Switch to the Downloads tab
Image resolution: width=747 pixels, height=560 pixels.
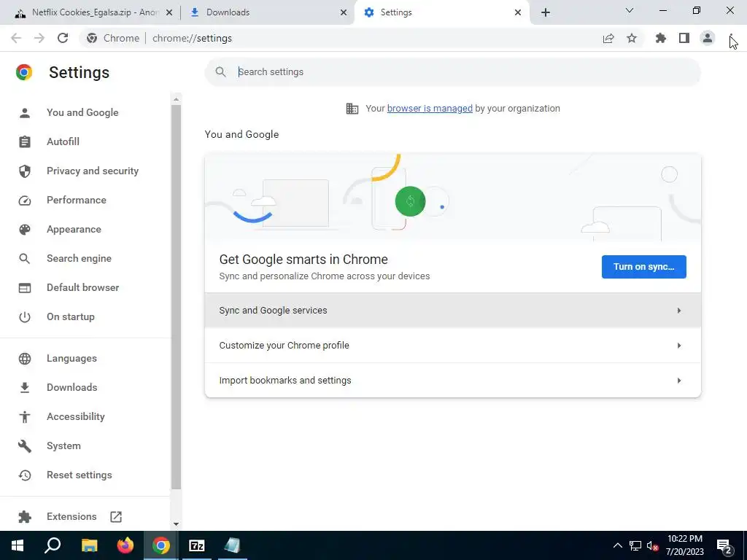pos(267,12)
